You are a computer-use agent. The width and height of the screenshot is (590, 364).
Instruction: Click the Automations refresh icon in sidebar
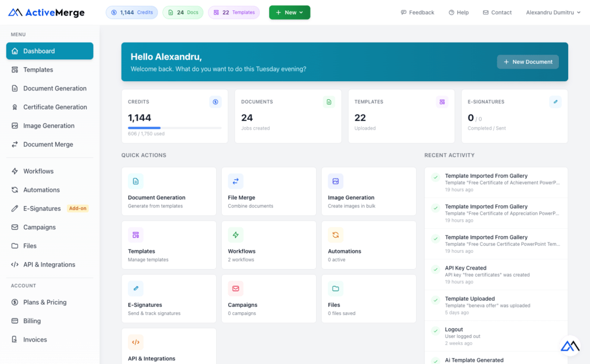pos(14,190)
